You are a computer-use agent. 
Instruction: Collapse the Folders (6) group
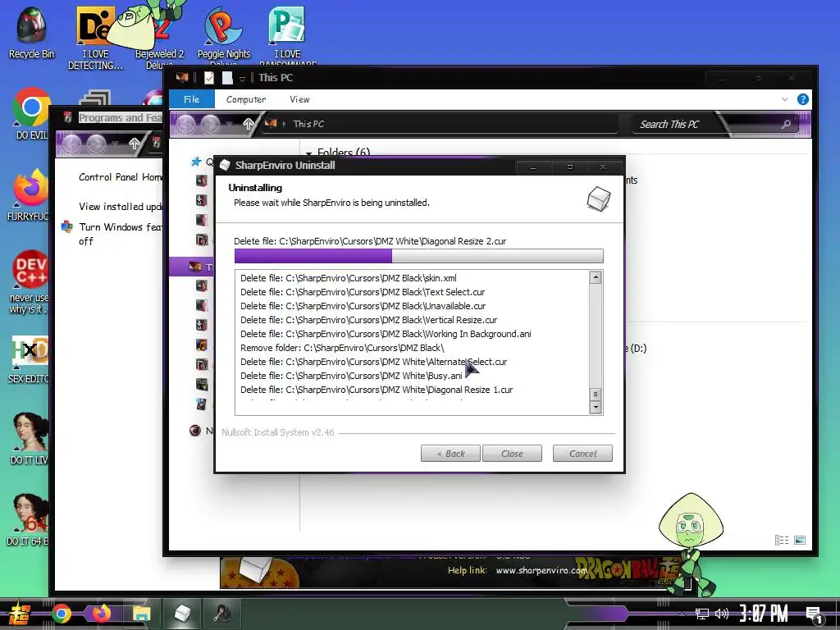click(x=308, y=153)
